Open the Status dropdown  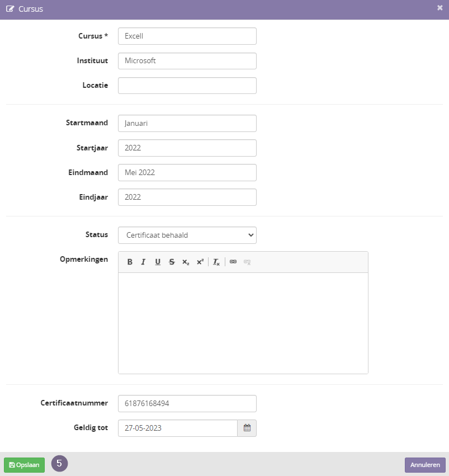pos(187,235)
